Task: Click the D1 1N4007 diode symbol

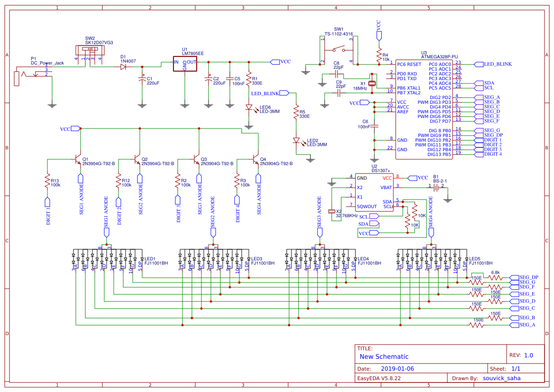Action: 123,67
